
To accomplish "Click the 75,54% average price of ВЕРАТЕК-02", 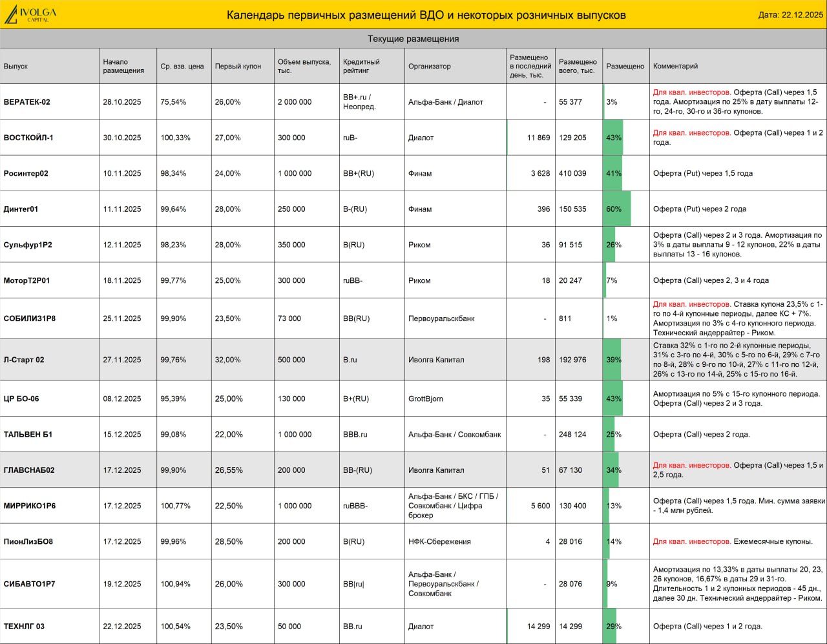I will point(173,102).
